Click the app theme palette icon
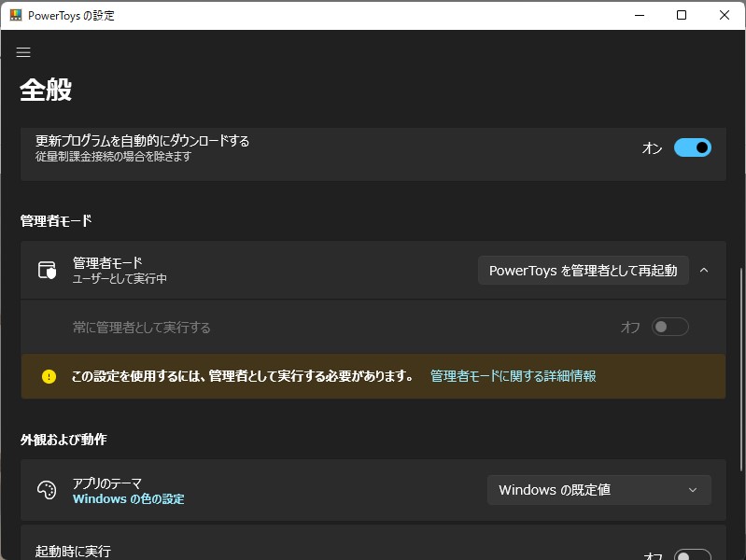The image size is (746, 560). [x=47, y=490]
